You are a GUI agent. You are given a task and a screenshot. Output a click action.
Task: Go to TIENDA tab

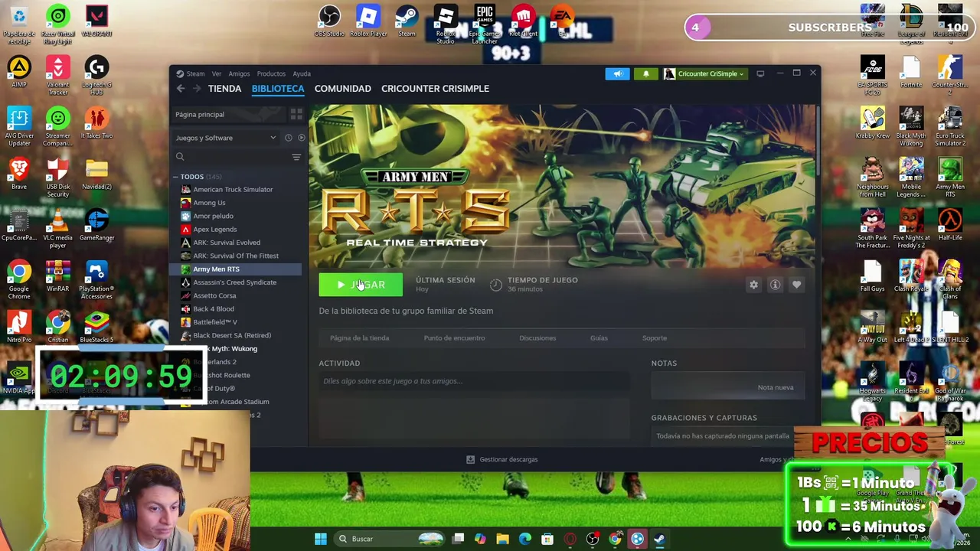(224, 89)
